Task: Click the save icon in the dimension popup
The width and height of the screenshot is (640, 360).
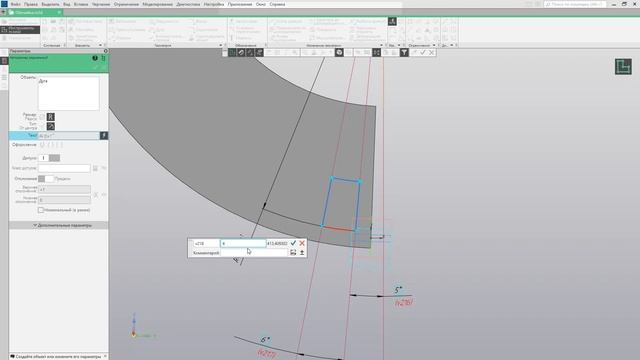Action: [293, 253]
